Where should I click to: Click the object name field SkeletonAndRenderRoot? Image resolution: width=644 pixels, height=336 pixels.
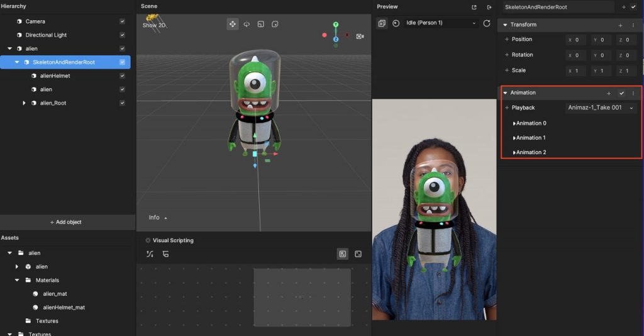558,7
